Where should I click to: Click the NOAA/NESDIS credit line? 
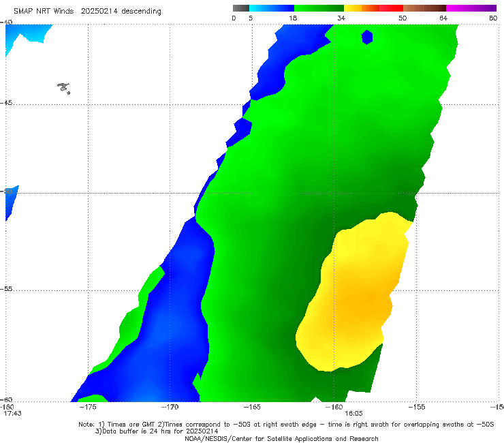coord(281,438)
